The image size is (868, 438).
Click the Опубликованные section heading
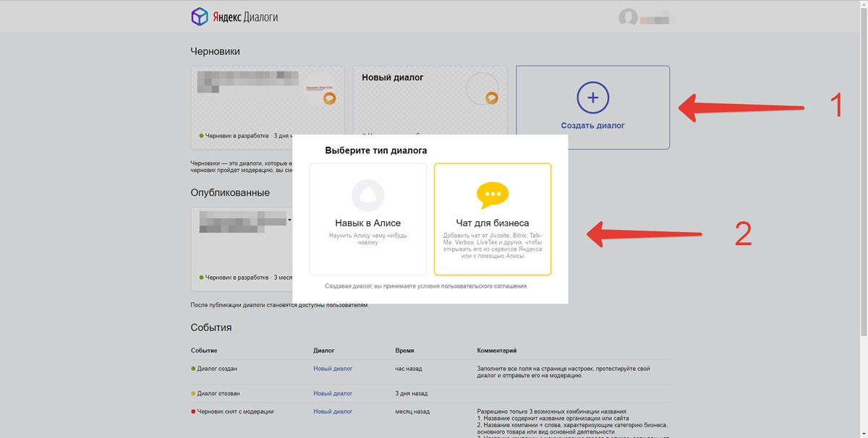[x=230, y=193]
